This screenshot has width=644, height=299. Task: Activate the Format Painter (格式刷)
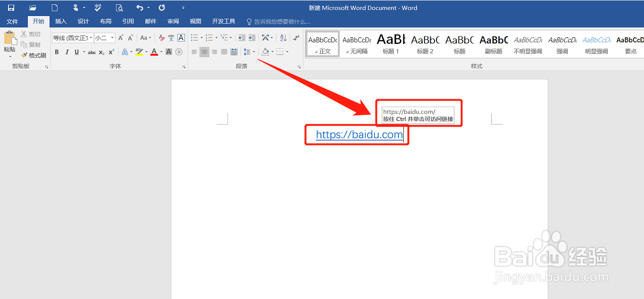[33, 55]
